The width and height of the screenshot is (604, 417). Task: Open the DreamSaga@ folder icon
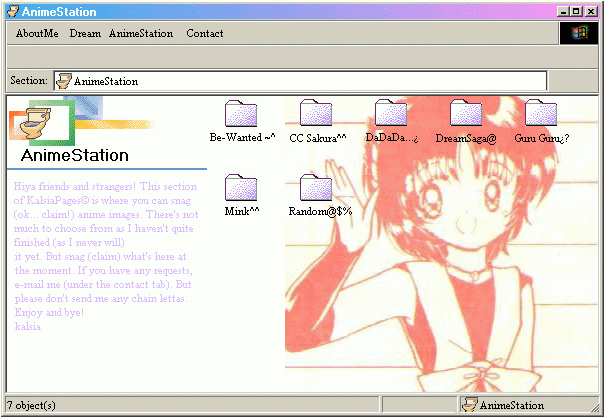point(466,114)
